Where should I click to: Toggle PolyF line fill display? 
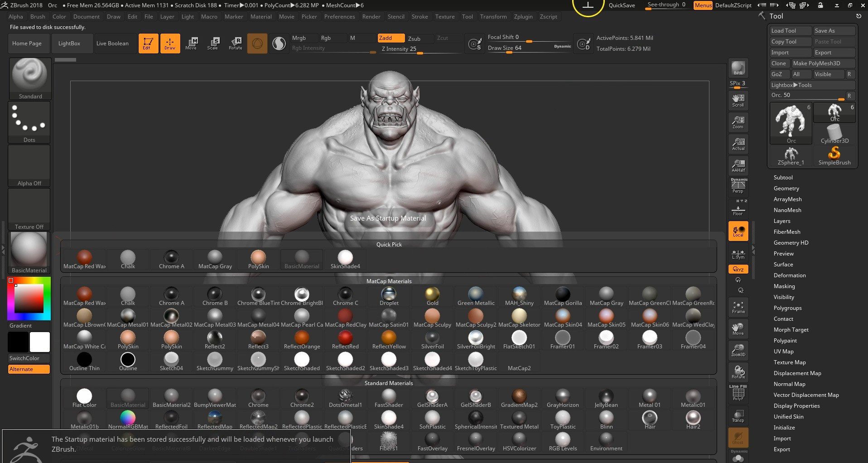click(738, 393)
